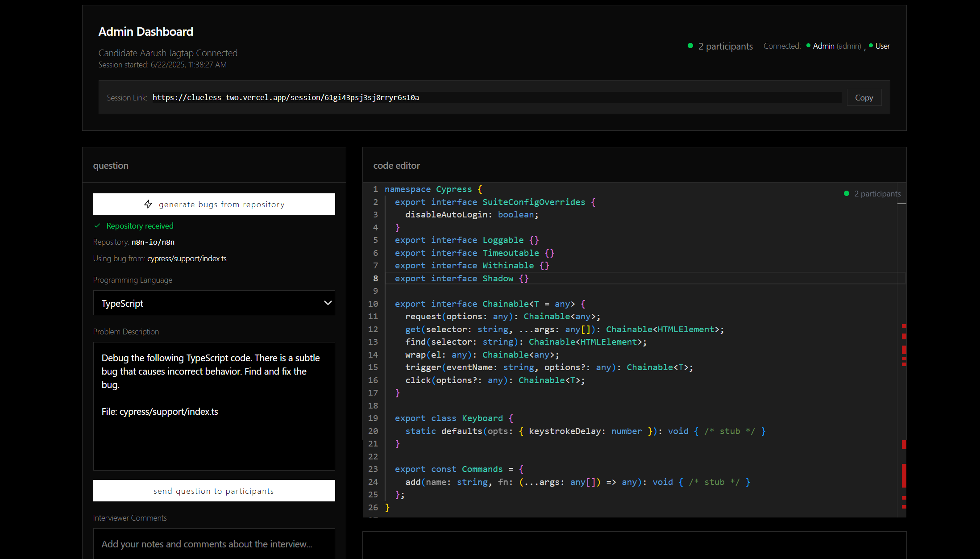Click the n8n-io/n8n repository name
This screenshot has width=980, height=559.
(153, 242)
